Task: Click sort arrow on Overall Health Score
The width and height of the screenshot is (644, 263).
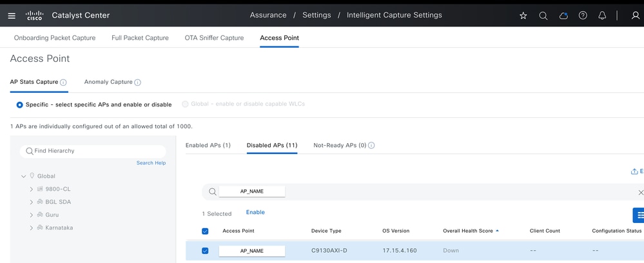Action: pos(498,231)
